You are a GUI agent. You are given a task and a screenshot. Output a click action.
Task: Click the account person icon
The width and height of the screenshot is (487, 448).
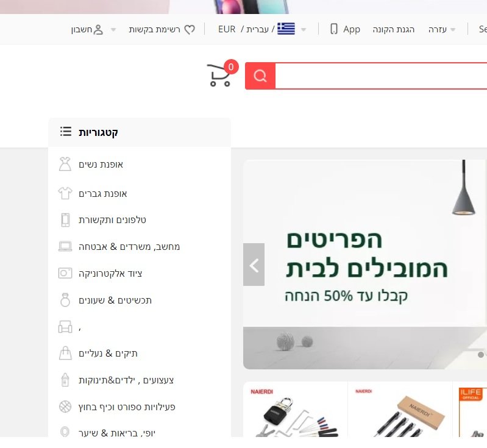click(98, 29)
